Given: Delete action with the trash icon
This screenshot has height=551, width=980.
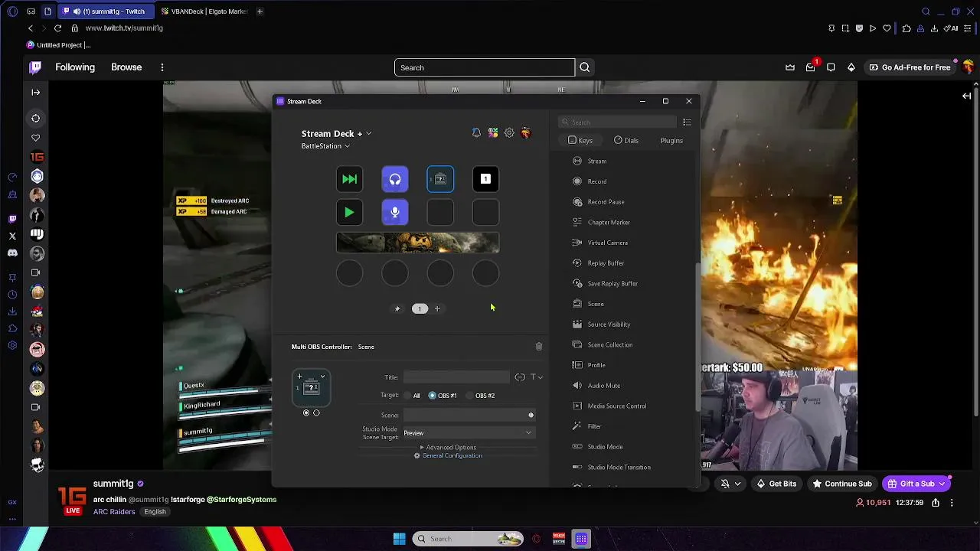Looking at the screenshot, I should (x=539, y=347).
